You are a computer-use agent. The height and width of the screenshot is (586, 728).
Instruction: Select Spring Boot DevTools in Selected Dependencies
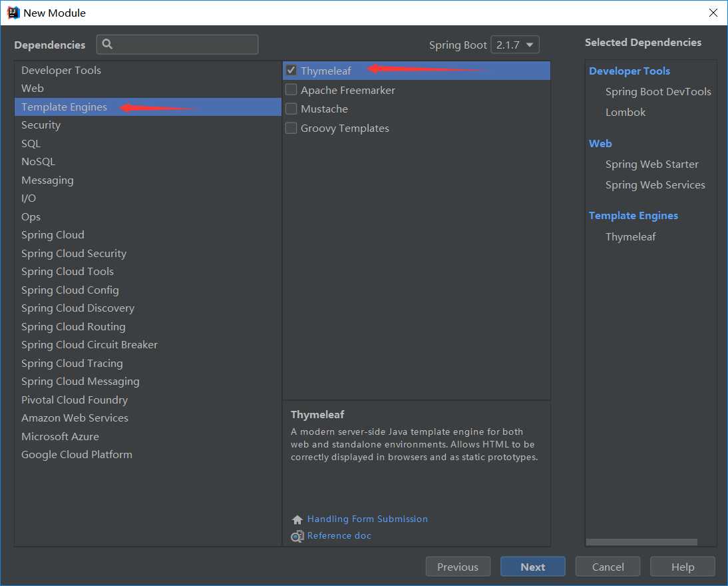[x=658, y=92]
